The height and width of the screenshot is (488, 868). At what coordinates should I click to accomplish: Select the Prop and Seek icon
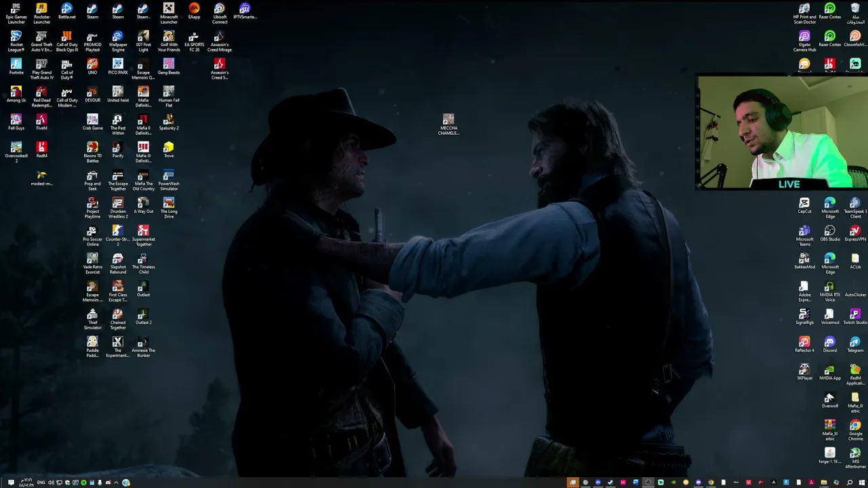[x=92, y=180]
